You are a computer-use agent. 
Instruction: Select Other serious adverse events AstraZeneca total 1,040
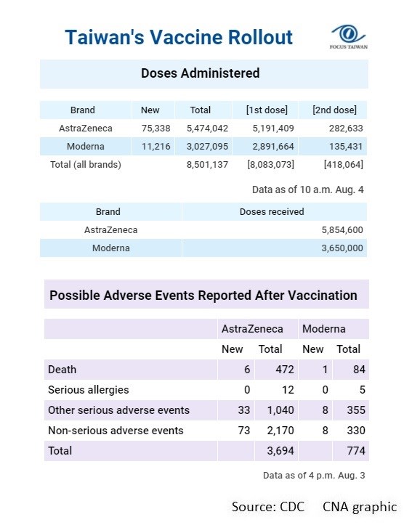(280, 410)
